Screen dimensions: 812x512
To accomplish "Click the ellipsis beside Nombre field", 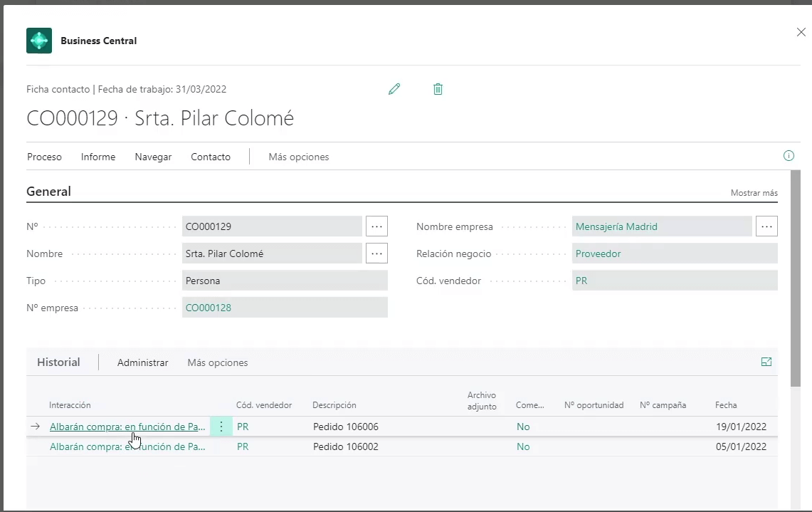I will [x=376, y=253].
